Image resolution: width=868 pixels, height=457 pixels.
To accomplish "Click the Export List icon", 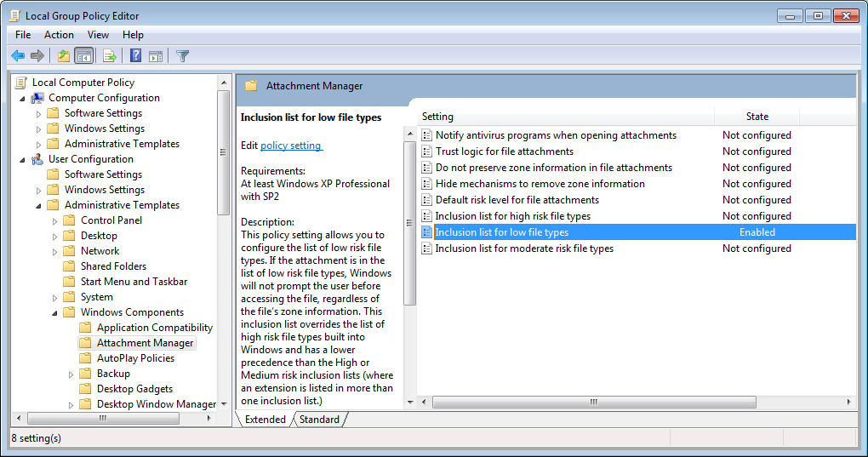I will [x=109, y=56].
